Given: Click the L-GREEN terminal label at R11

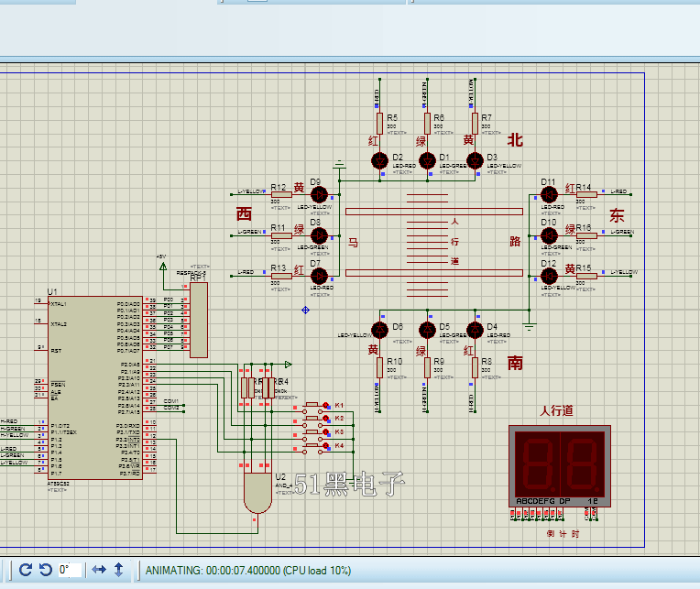Looking at the screenshot, I should 249,232.
